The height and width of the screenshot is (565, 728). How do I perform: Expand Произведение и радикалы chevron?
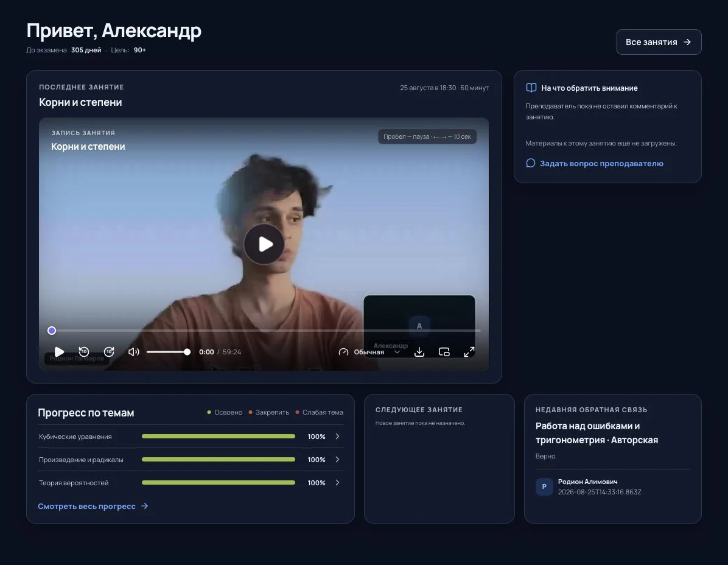tap(338, 460)
